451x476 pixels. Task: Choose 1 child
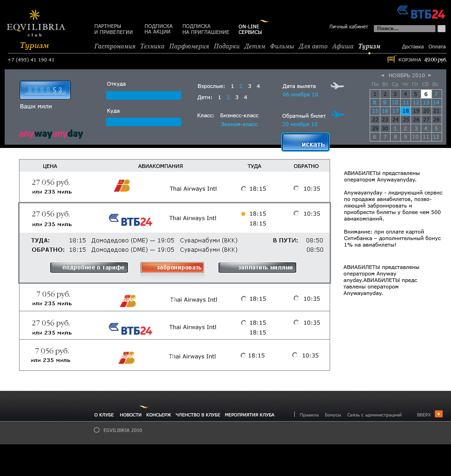pyautogui.click(x=219, y=97)
